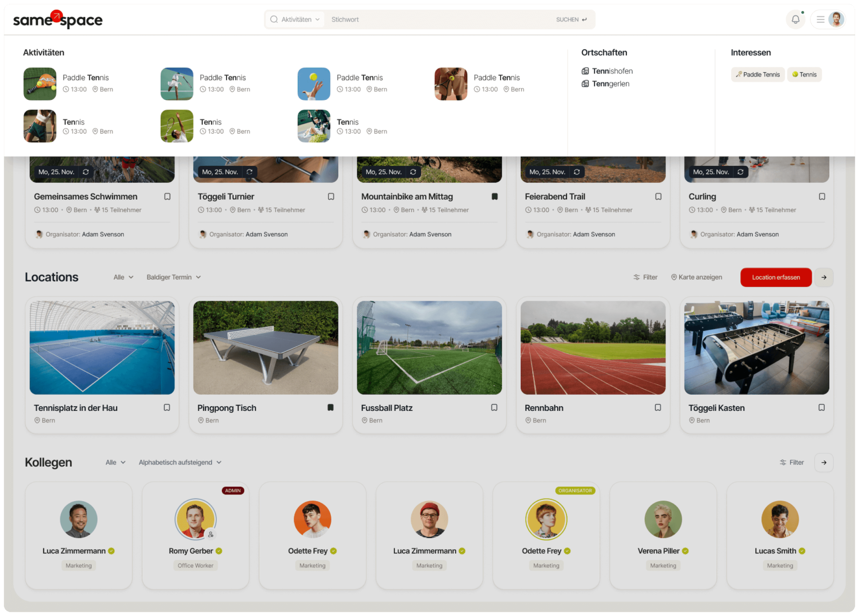Open the hamburger profile menu
Viewport: 859px width, 616px height.
click(x=820, y=20)
